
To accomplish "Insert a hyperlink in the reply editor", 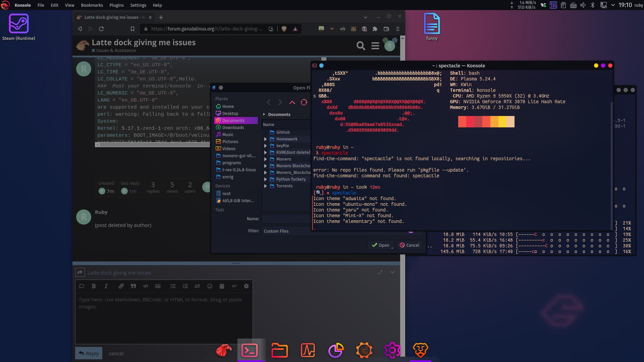I will click(121, 286).
